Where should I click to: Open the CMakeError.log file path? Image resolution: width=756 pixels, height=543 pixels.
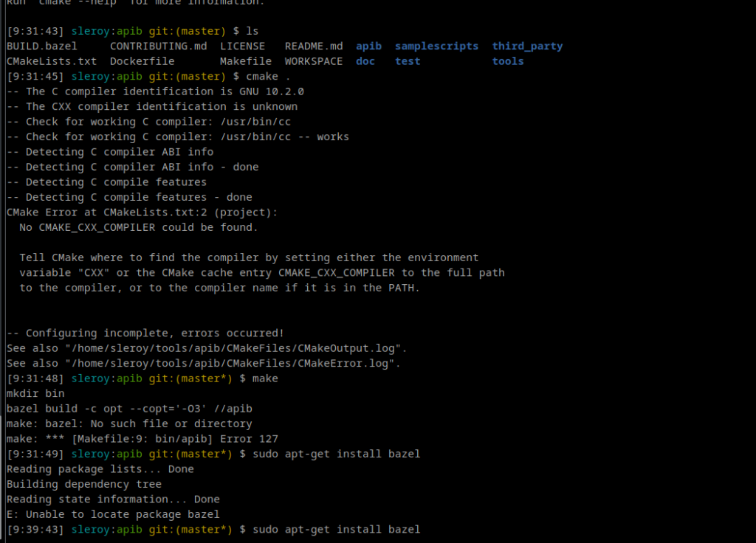click(233, 363)
